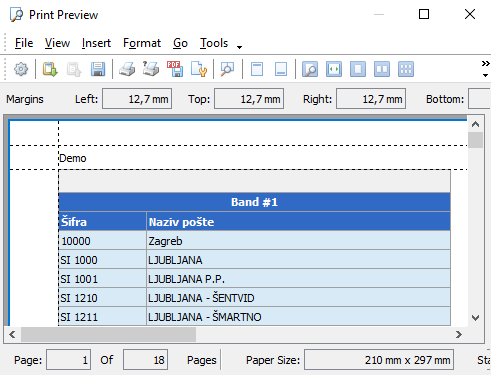Screen dimensions: 491x375
Task: Open the File menu
Action: [24, 43]
